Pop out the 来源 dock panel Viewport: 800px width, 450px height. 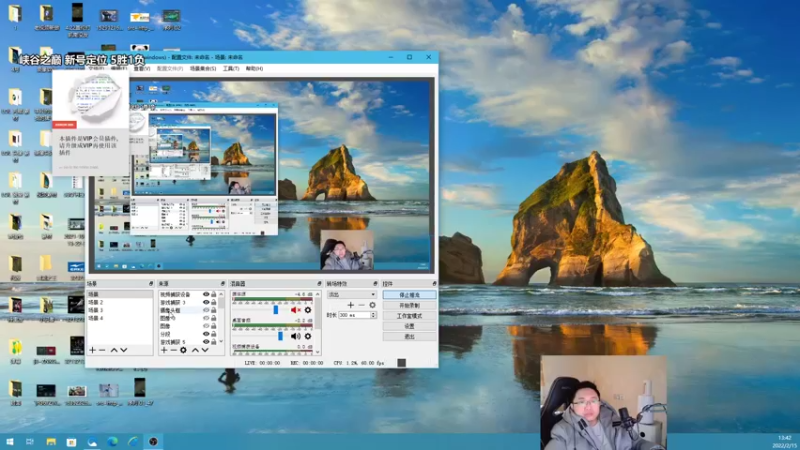pos(222,283)
